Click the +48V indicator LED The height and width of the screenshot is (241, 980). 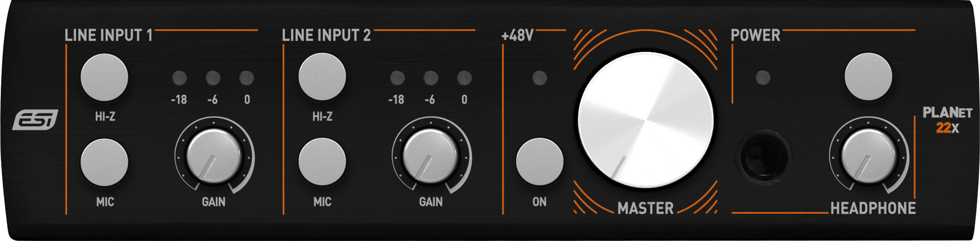click(540, 78)
